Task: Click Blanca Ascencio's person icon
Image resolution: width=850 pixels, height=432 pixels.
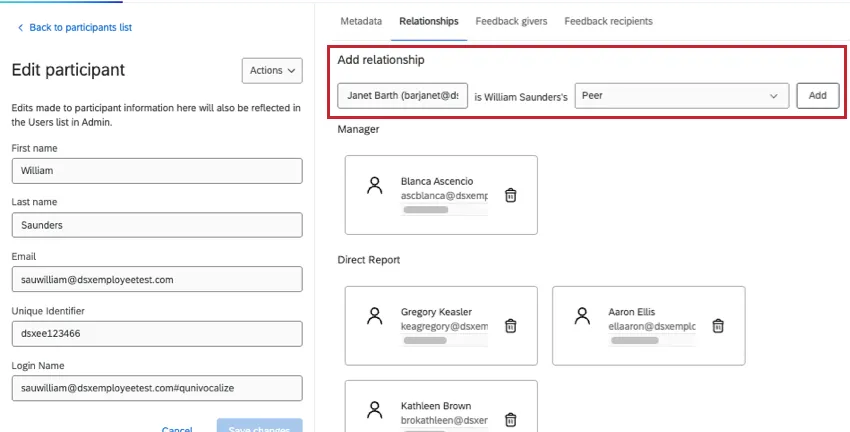Action: (375, 185)
